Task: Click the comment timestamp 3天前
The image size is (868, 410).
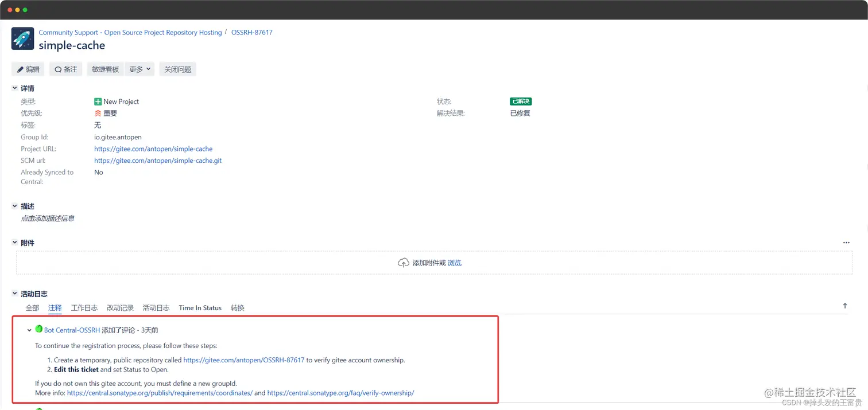Action: click(150, 330)
